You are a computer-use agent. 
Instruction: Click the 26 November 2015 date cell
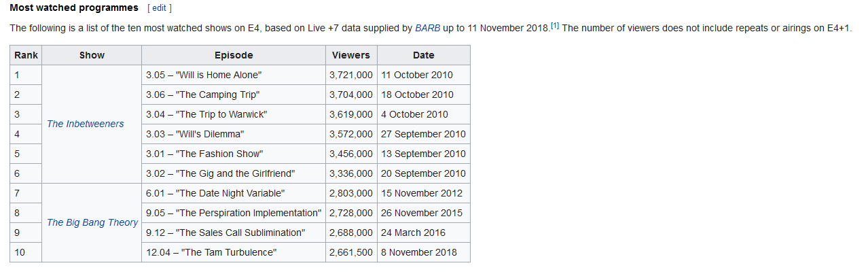click(x=424, y=213)
